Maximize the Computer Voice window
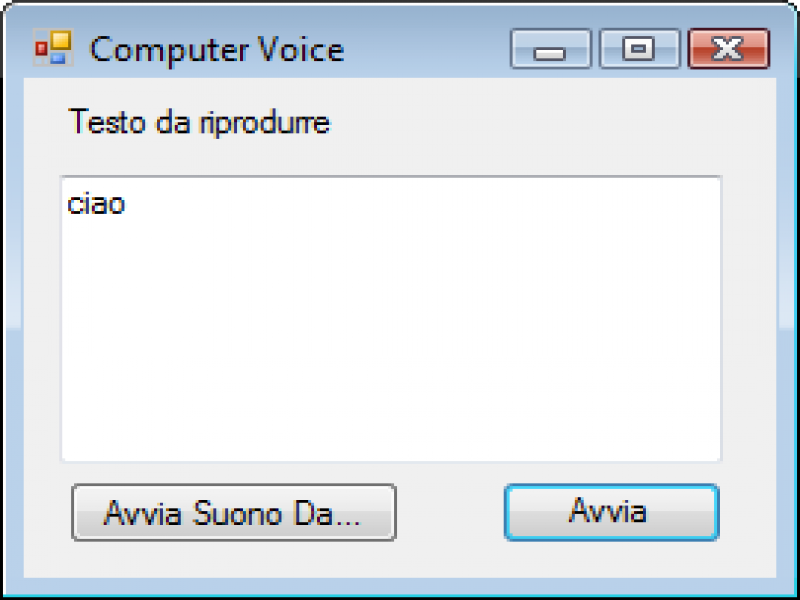 pyautogui.click(x=639, y=49)
